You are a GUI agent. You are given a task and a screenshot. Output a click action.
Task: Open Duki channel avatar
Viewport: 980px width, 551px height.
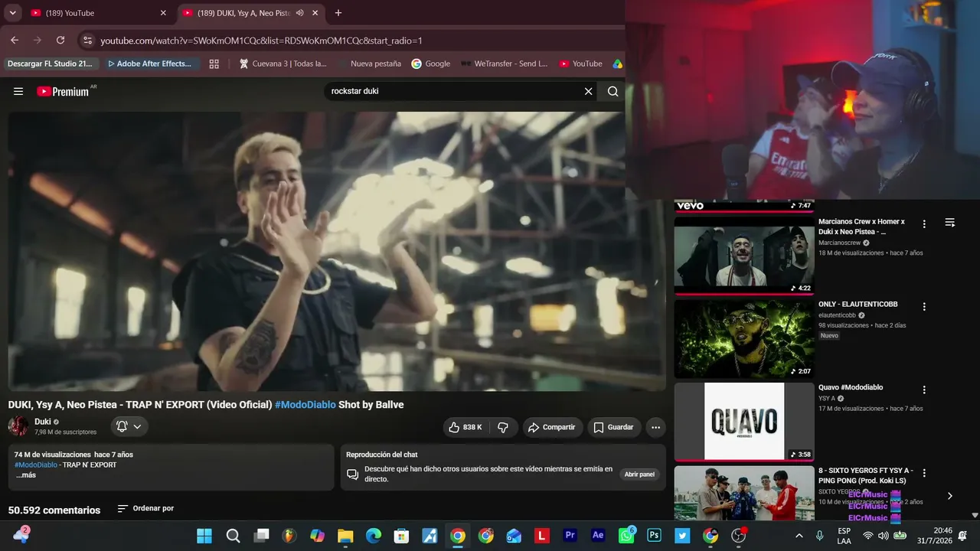tap(18, 426)
